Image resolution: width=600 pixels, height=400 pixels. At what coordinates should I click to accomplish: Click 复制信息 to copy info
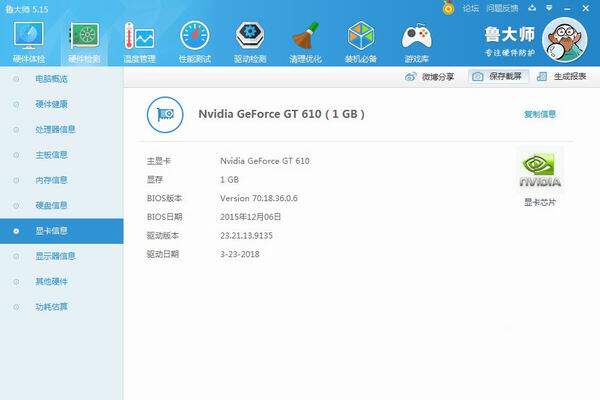point(540,114)
